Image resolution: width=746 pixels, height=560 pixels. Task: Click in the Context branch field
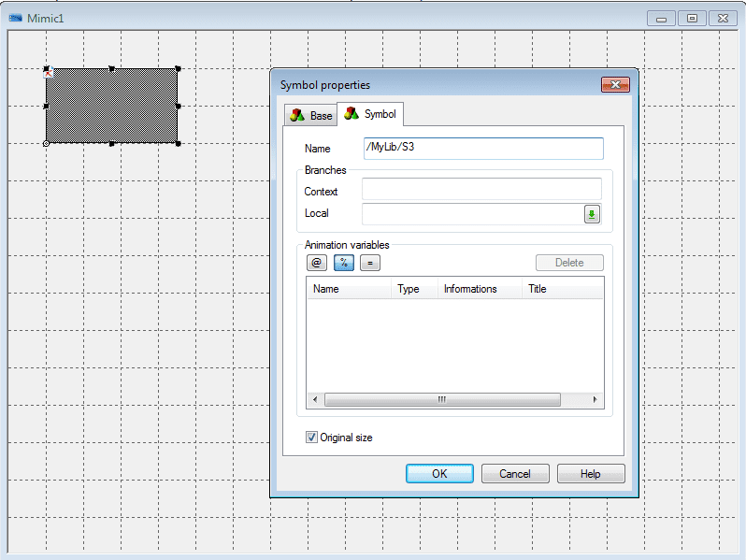[x=481, y=191]
